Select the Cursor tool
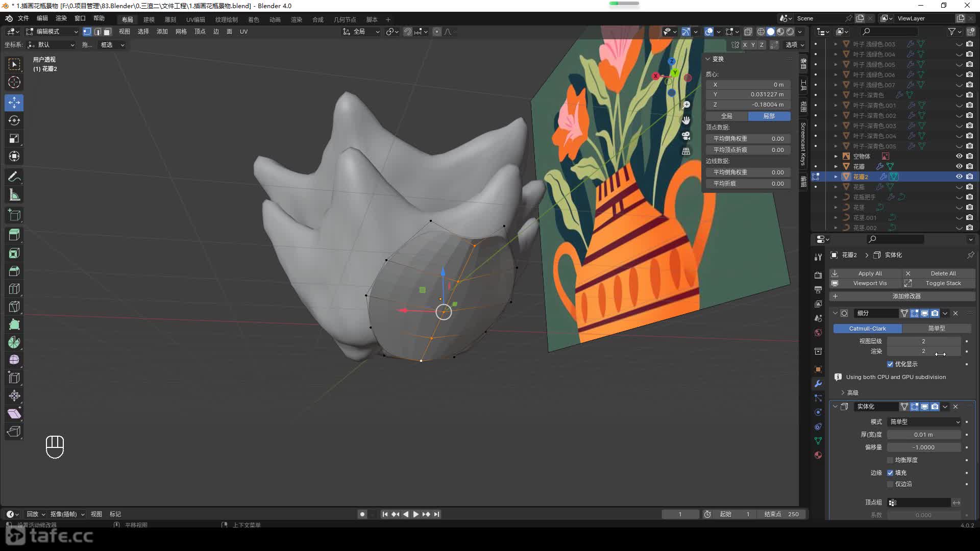The image size is (980, 551). [14, 82]
